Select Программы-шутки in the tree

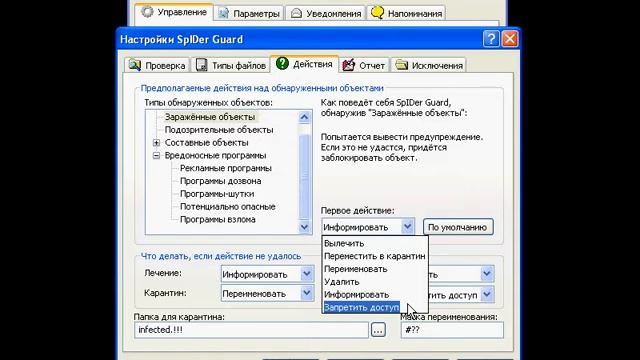click(x=217, y=194)
